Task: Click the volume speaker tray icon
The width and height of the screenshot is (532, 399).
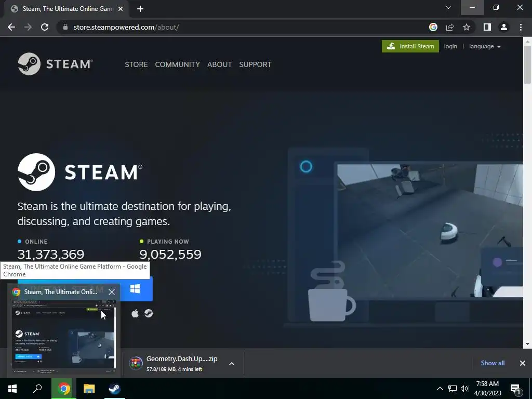Action: click(x=464, y=389)
